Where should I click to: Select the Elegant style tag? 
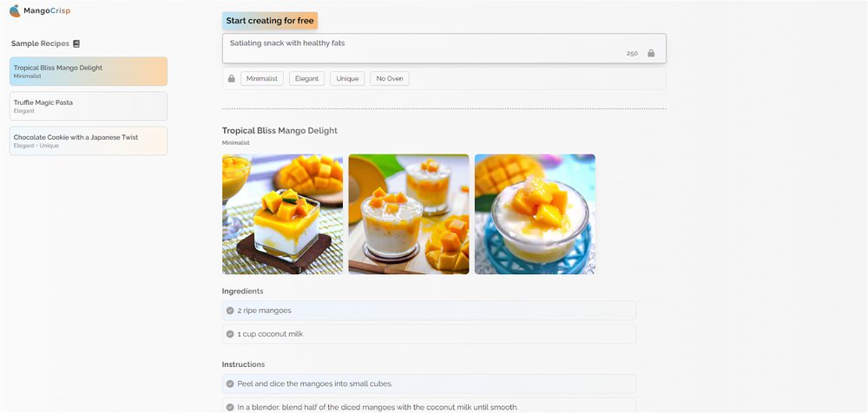click(x=306, y=79)
